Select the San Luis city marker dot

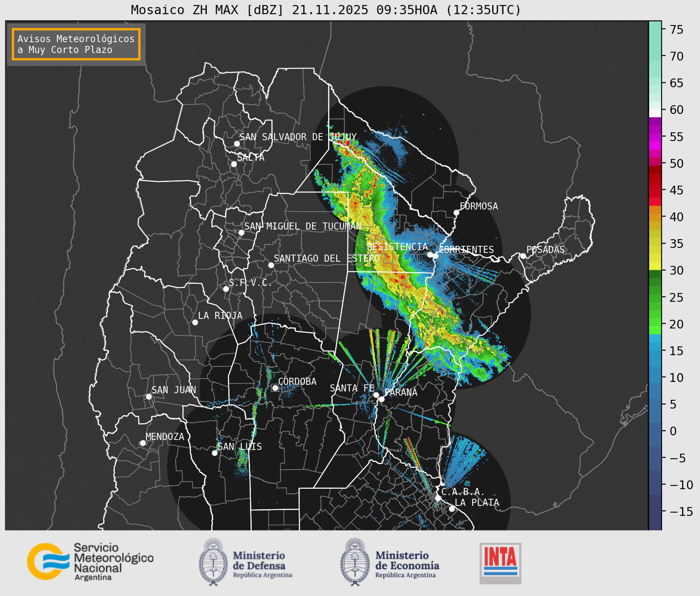(215, 453)
